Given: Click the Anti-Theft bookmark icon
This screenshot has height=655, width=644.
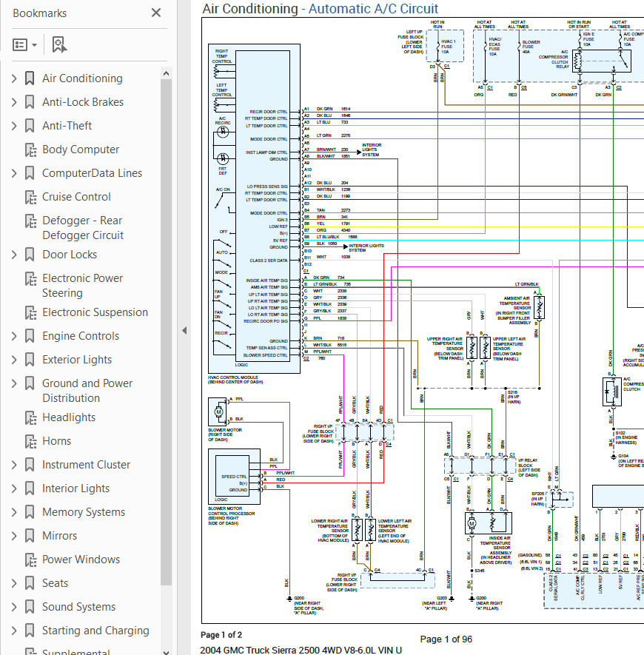Looking at the screenshot, I should click(x=30, y=126).
